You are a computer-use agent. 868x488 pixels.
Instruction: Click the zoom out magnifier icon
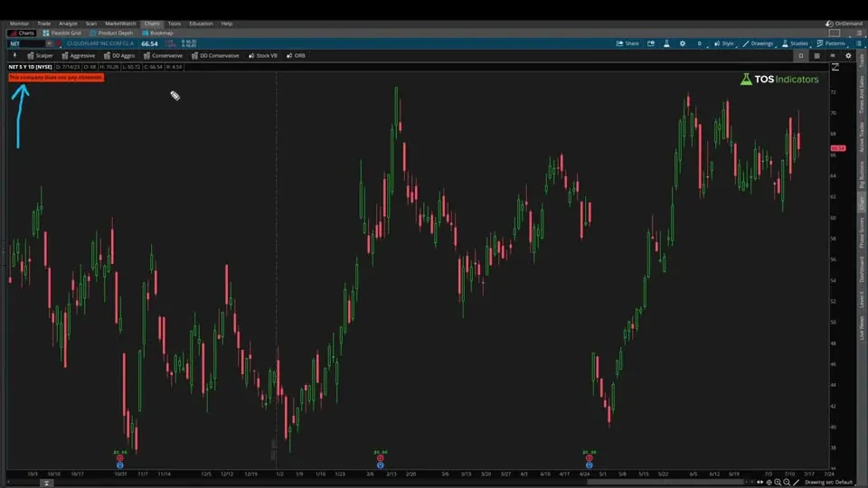787,483
